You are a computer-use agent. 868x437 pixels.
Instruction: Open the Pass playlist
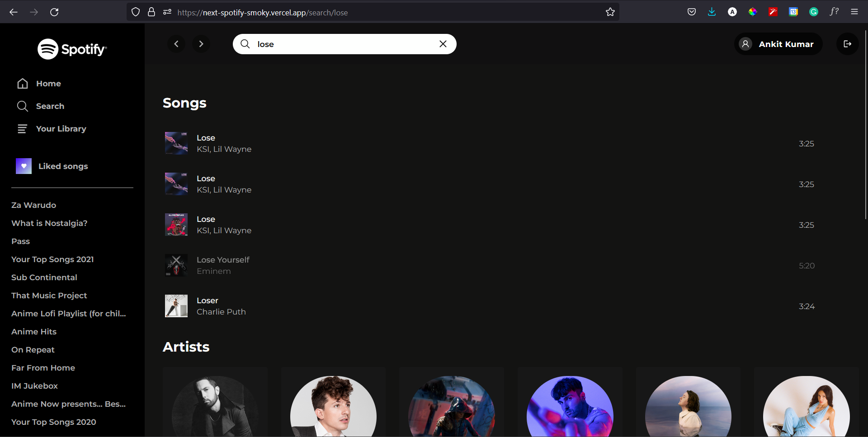(x=21, y=241)
